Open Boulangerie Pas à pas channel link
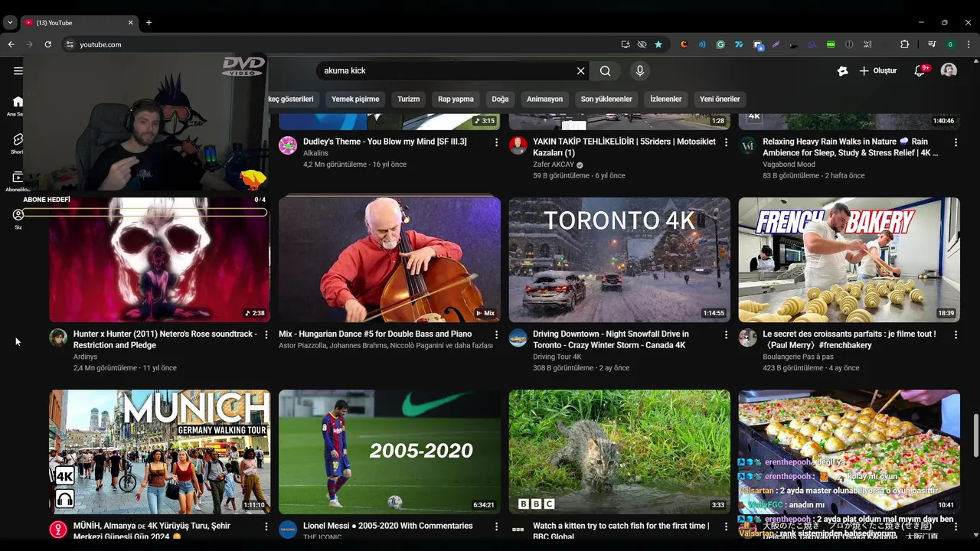980x551 pixels. click(x=798, y=357)
